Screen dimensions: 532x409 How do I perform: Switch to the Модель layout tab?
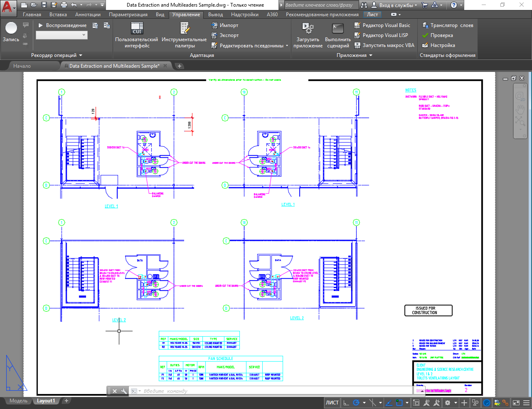[x=18, y=401]
